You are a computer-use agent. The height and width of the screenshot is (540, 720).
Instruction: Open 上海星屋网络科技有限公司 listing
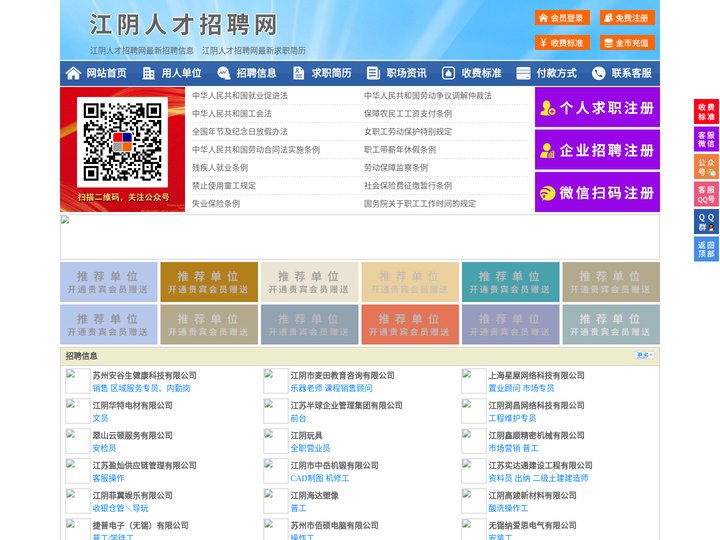click(x=536, y=376)
